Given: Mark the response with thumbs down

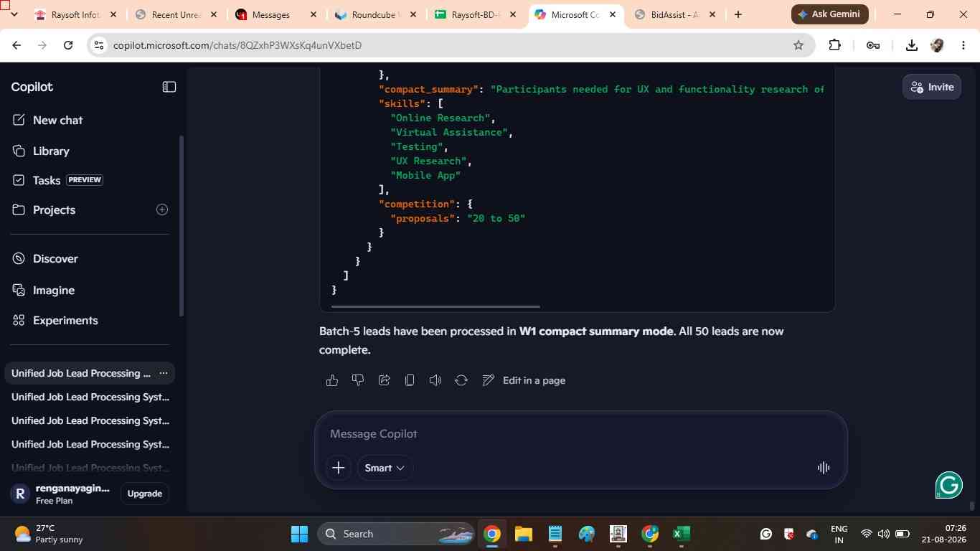Looking at the screenshot, I should tap(358, 380).
